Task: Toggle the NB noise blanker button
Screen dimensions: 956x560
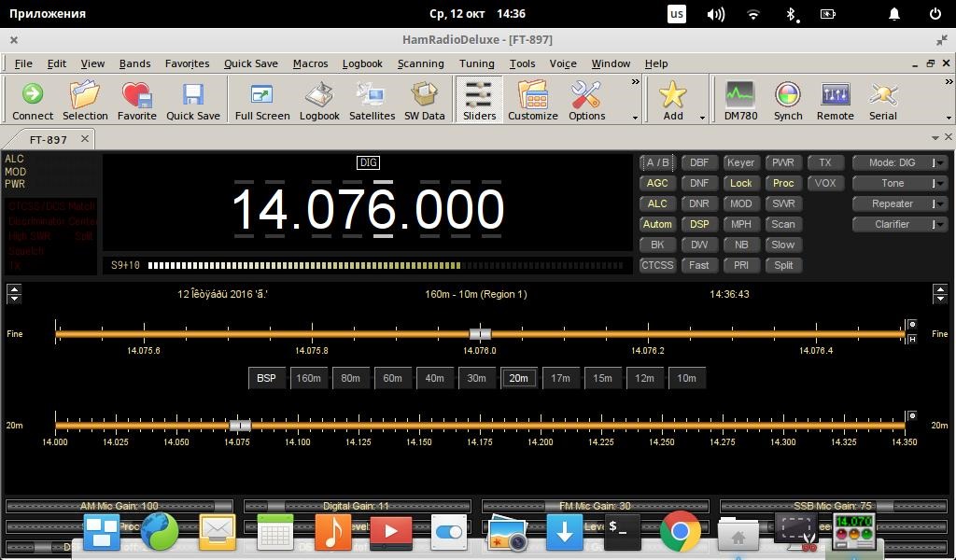Action: [x=740, y=245]
